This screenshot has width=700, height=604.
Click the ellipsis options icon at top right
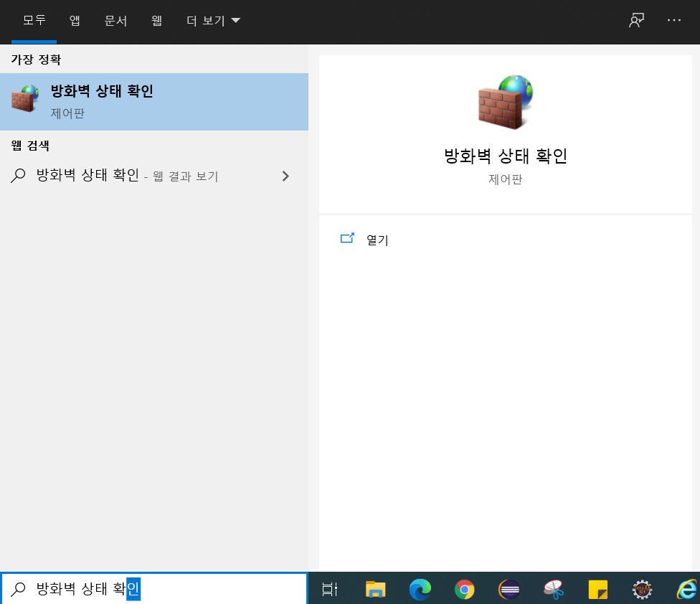[x=673, y=20]
